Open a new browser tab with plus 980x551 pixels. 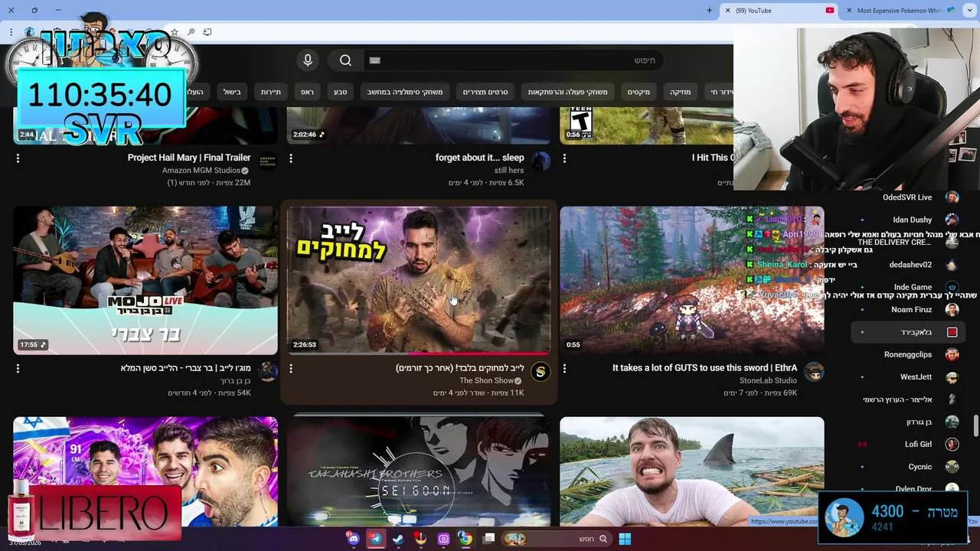coord(709,11)
